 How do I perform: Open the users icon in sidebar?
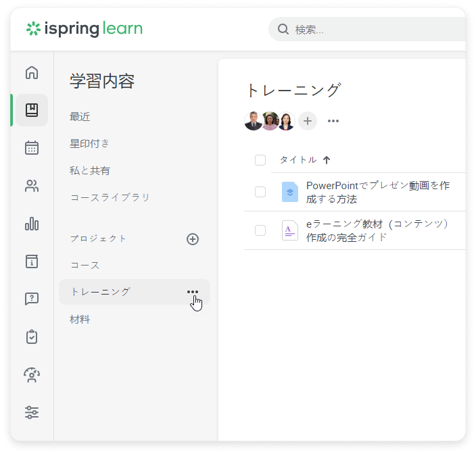coord(32,186)
